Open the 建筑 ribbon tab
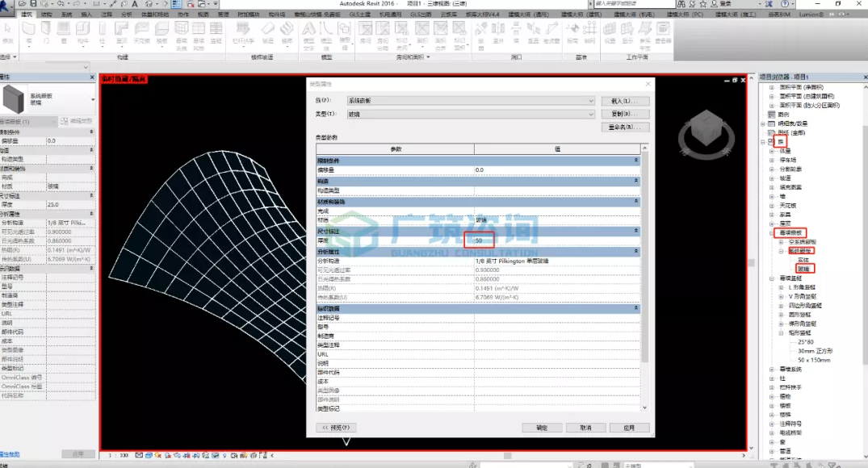Image resolution: width=868 pixels, height=468 pixels. 27,15
